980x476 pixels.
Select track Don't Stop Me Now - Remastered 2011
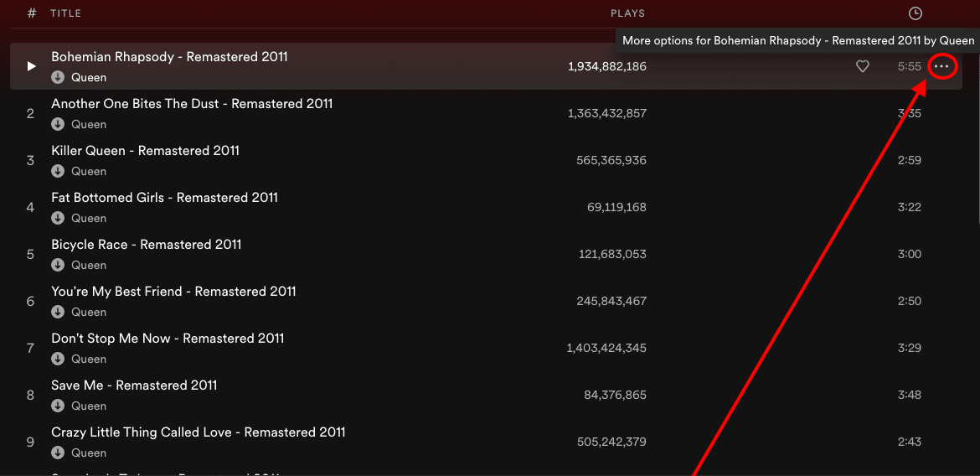point(168,339)
